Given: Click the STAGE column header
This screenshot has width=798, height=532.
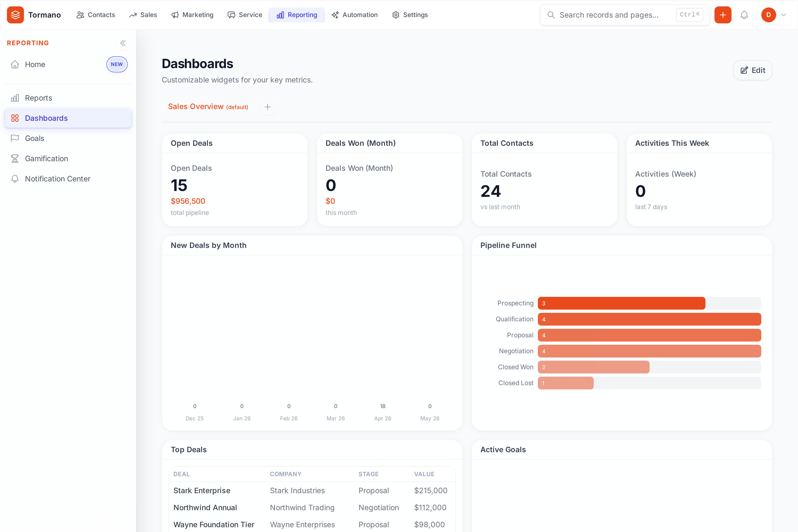Looking at the screenshot, I should 368,474.
